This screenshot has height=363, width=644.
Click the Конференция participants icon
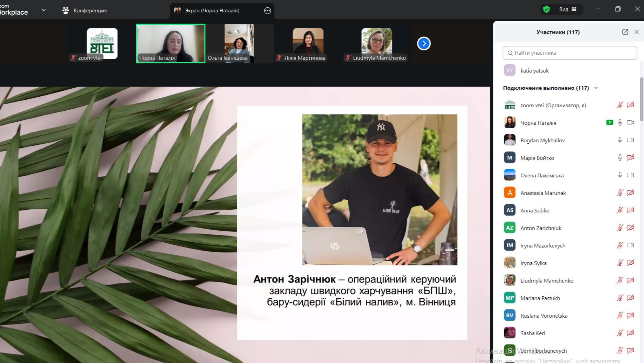(66, 10)
